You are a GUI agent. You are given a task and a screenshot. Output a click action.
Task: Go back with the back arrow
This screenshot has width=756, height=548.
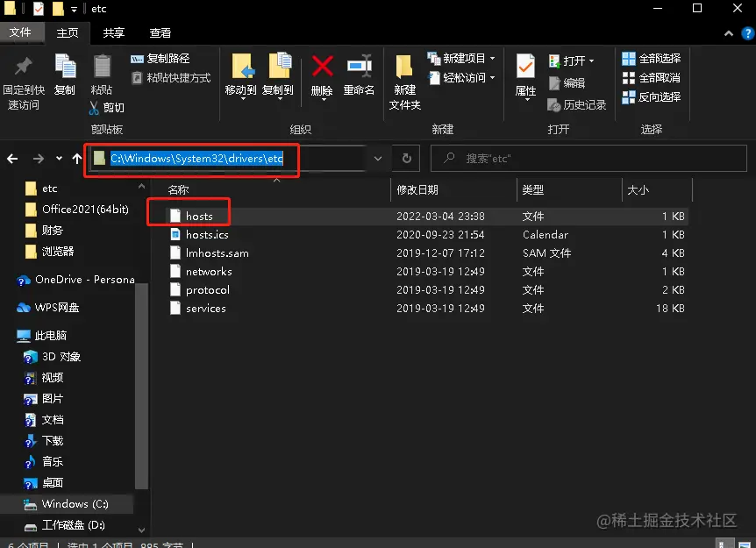tap(12, 159)
